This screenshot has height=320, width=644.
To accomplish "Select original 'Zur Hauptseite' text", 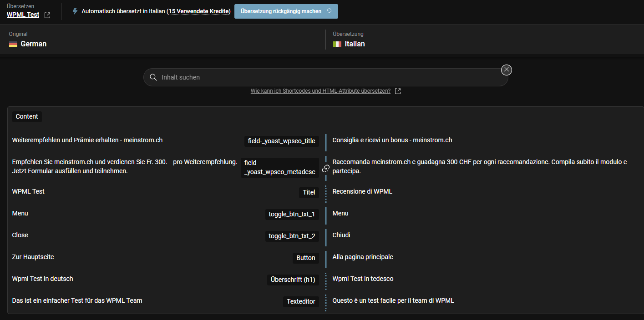I will click(33, 257).
